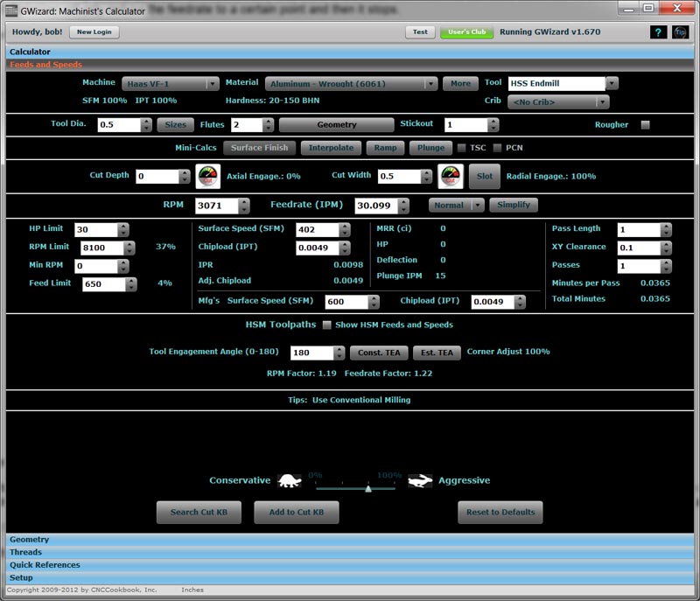Click the question mark help icon
The width and height of the screenshot is (700, 601).
point(658,32)
